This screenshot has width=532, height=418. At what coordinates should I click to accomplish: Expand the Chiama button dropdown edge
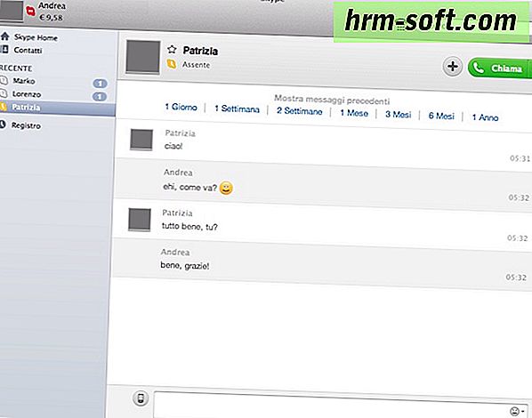529,68
